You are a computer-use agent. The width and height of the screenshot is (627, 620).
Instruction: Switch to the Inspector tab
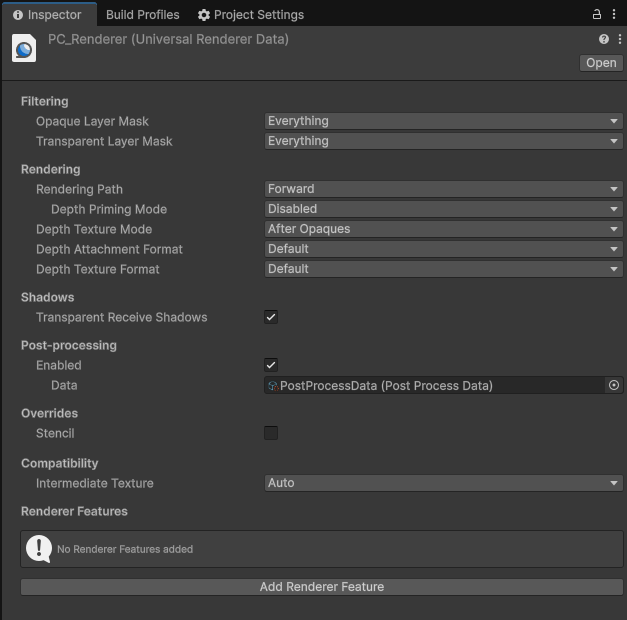click(x=48, y=15)
